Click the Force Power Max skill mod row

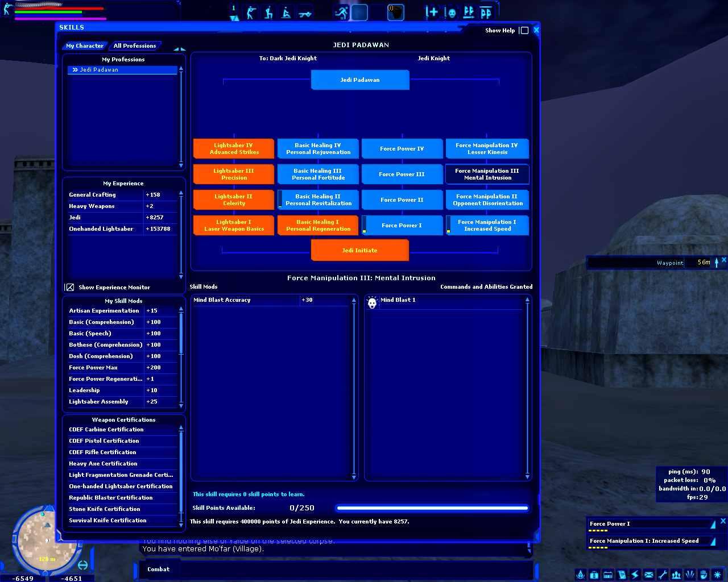point(122,368)
